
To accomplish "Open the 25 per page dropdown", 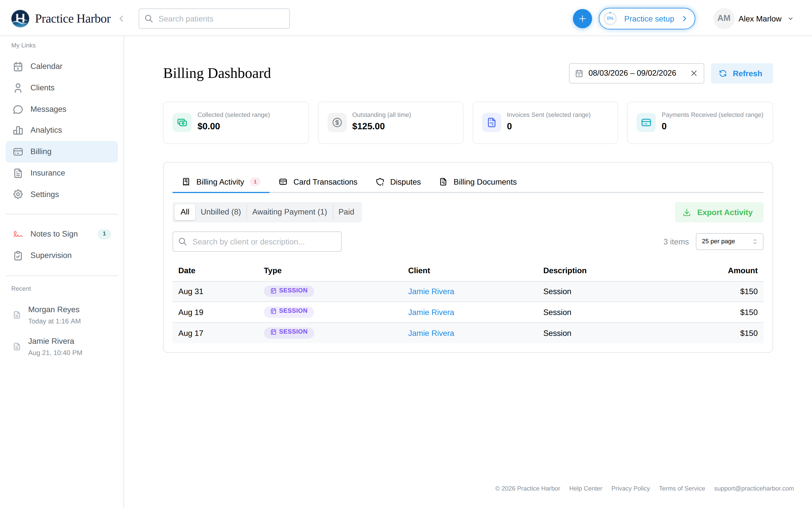I will coord(729,242).
